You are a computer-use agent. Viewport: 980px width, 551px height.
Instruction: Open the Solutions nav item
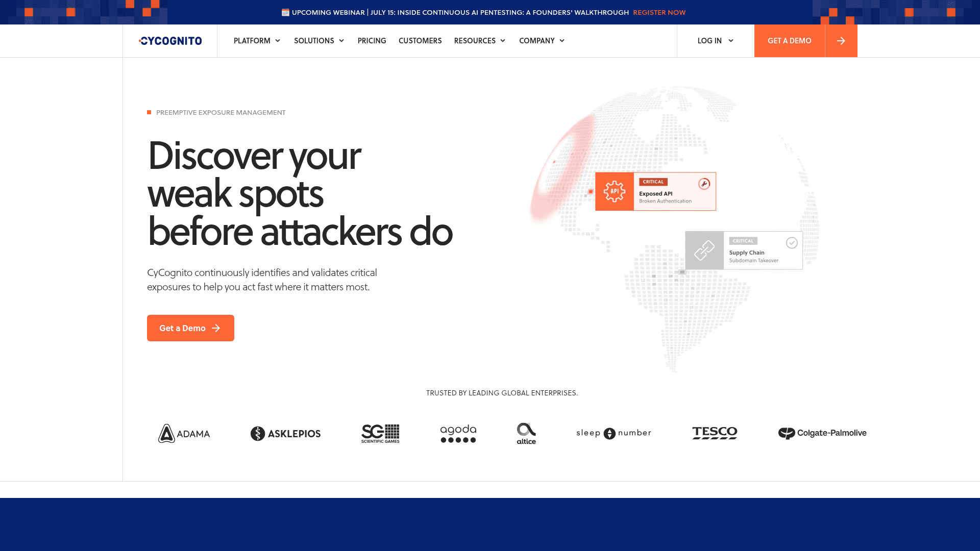click(314, 41)
